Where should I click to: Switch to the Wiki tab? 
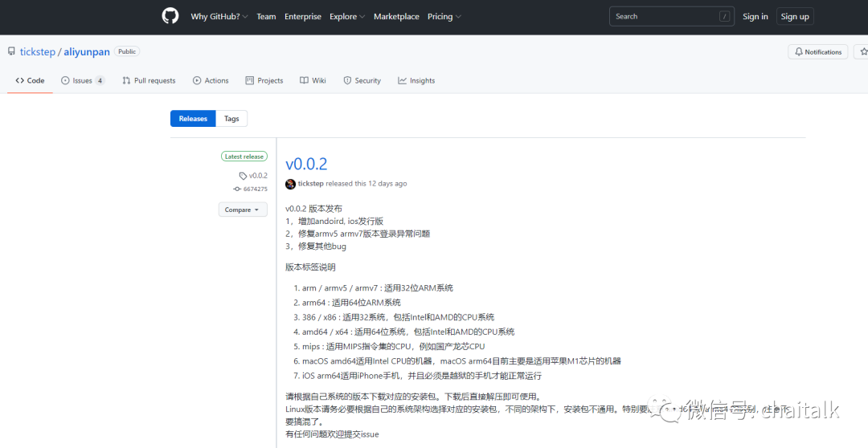313,81
